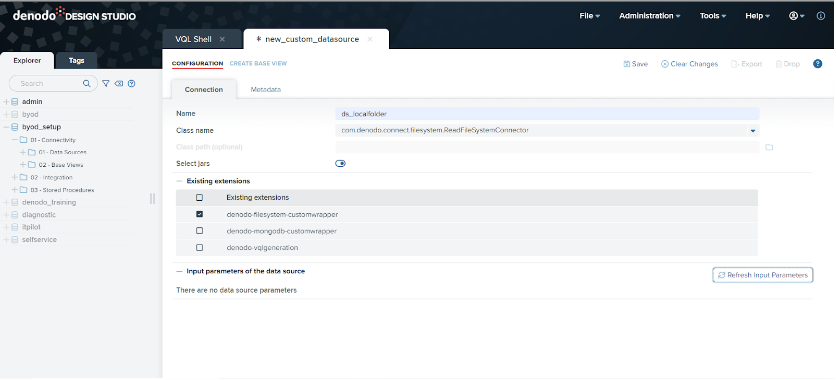This screenshot has height=380, width=836.
Task: Expand the 02 - Integration folder
Action: 14,177
